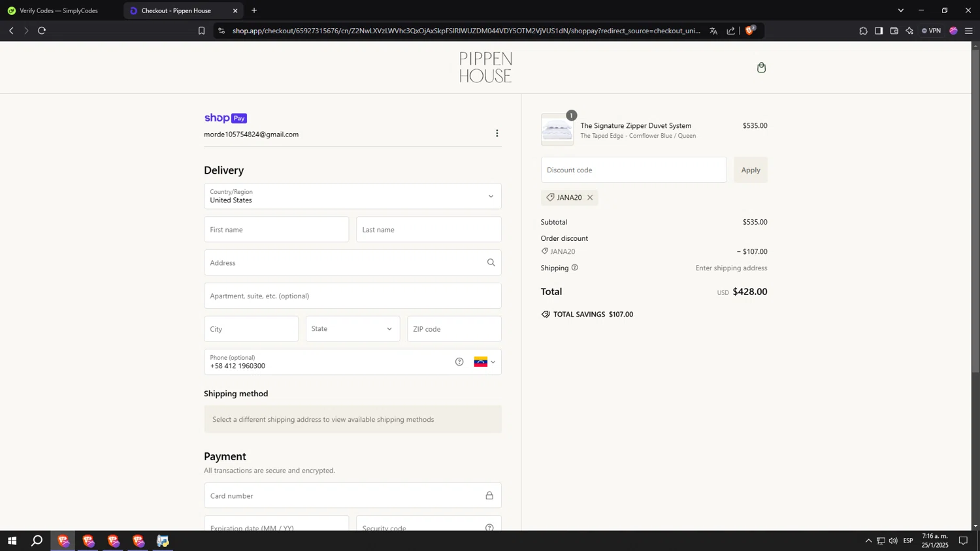Open browser extensions puzzle icon
This screenshot has width=980, height=551.
(x=863, y=31)
